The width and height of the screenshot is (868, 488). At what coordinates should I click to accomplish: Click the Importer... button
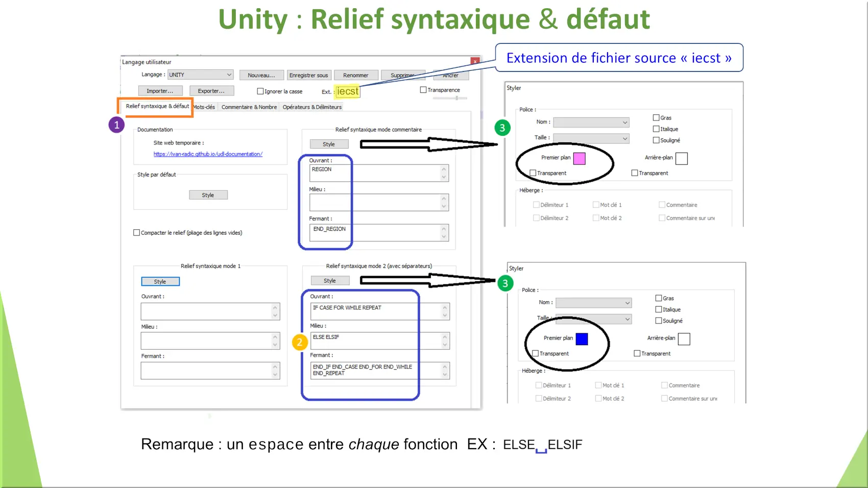(160, 91)
